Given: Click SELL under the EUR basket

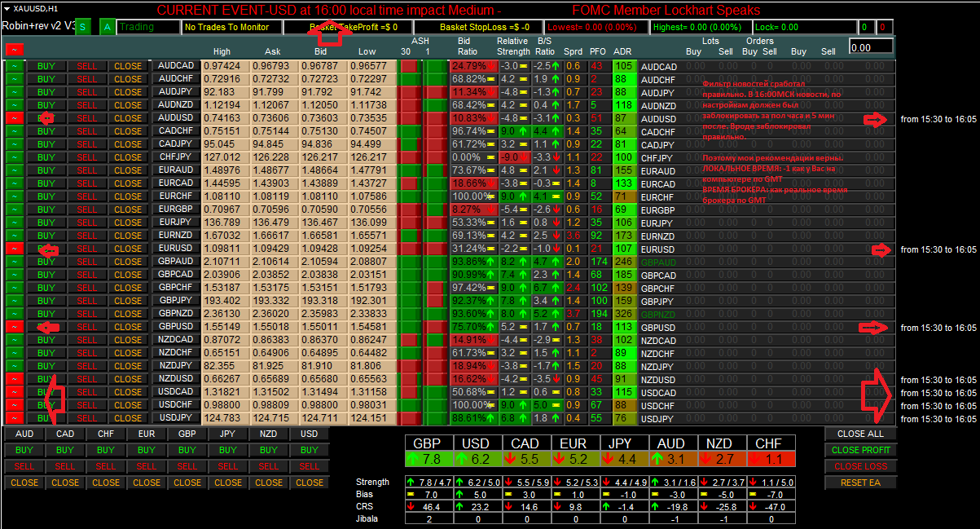Looking at the screenshot, I should point(147,466).
